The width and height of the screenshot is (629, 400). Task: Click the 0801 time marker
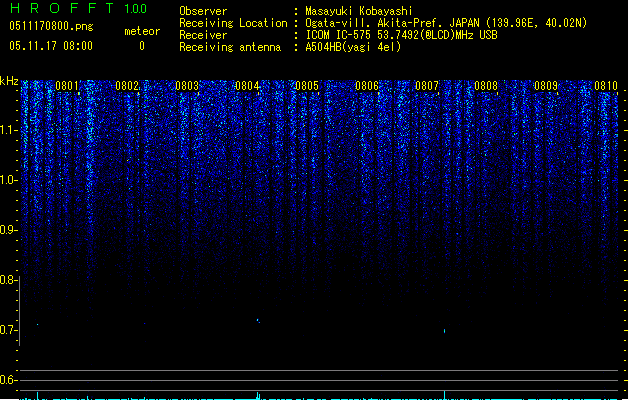67,86
